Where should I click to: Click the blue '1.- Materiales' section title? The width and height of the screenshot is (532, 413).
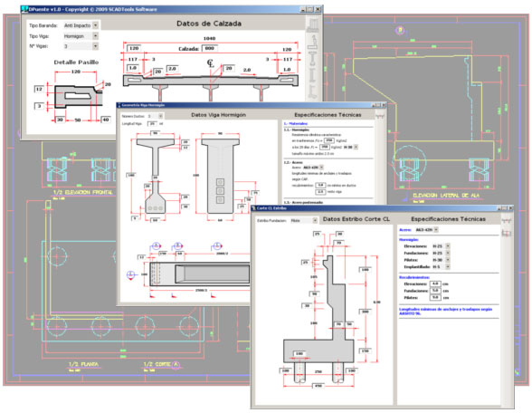pyautogui.click(x=296, y=123)
